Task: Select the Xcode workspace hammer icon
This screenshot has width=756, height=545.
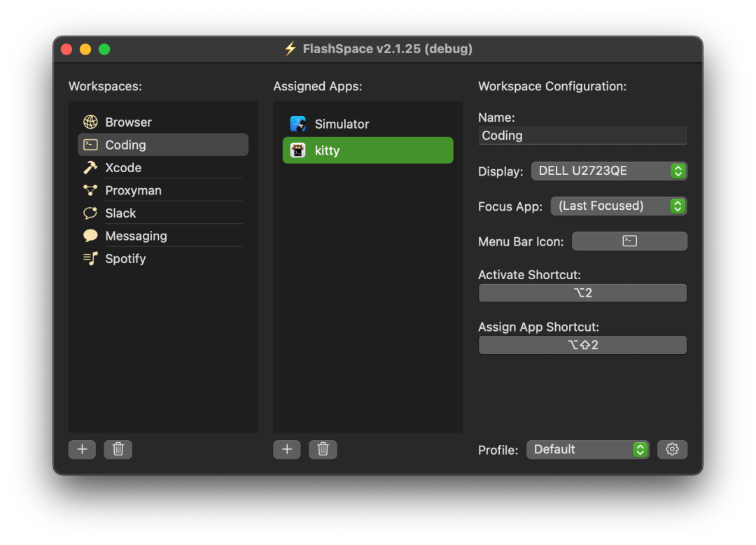Action: coord(90,167)
